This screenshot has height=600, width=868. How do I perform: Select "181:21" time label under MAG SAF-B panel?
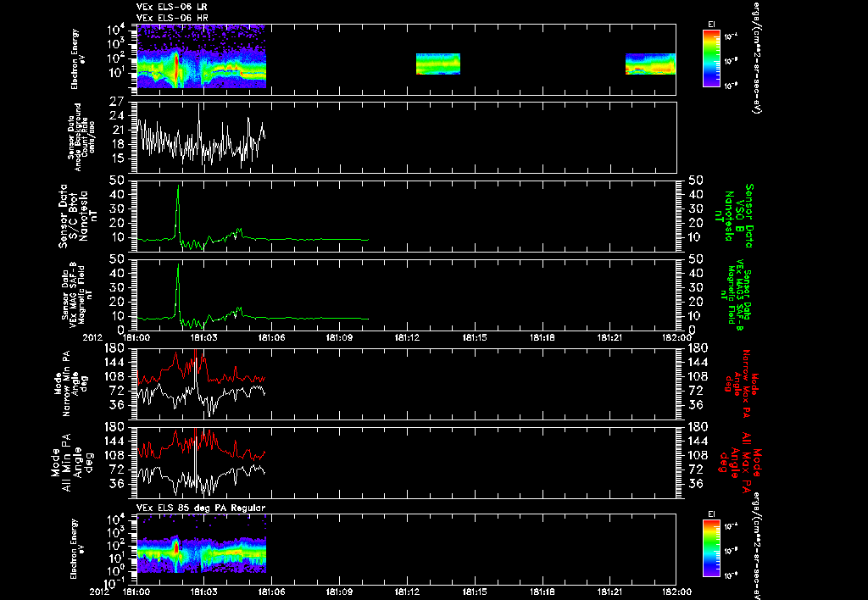click(609, 337)
